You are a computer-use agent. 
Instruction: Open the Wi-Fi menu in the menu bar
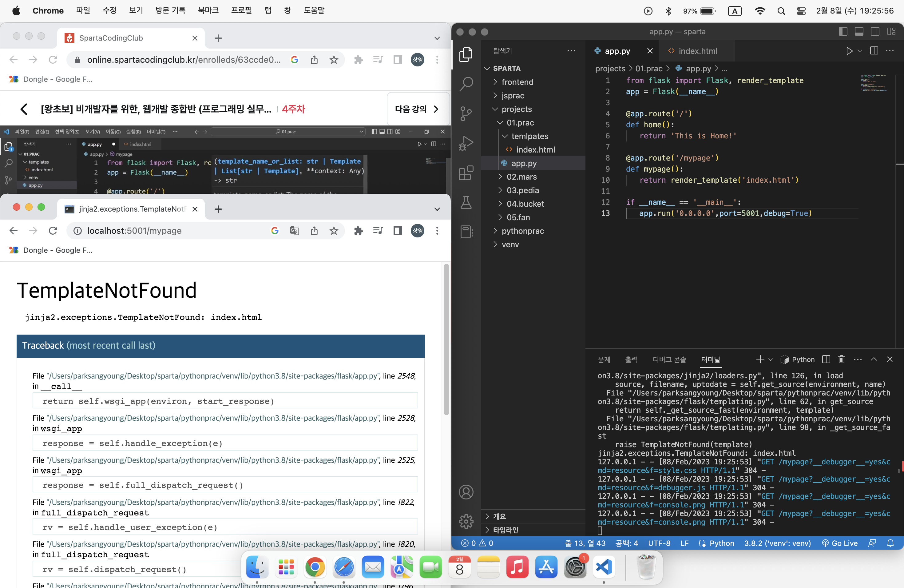[x=760, y=11]
